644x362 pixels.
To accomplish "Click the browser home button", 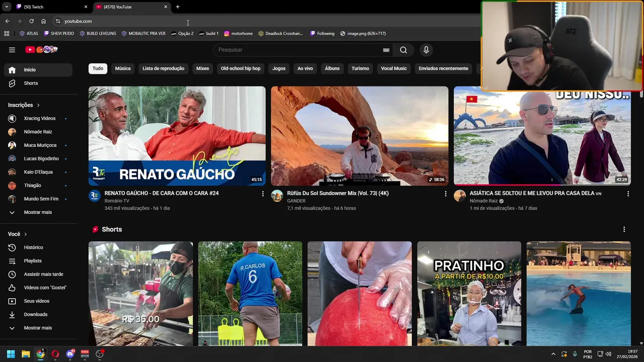I will tap(43, 21).
